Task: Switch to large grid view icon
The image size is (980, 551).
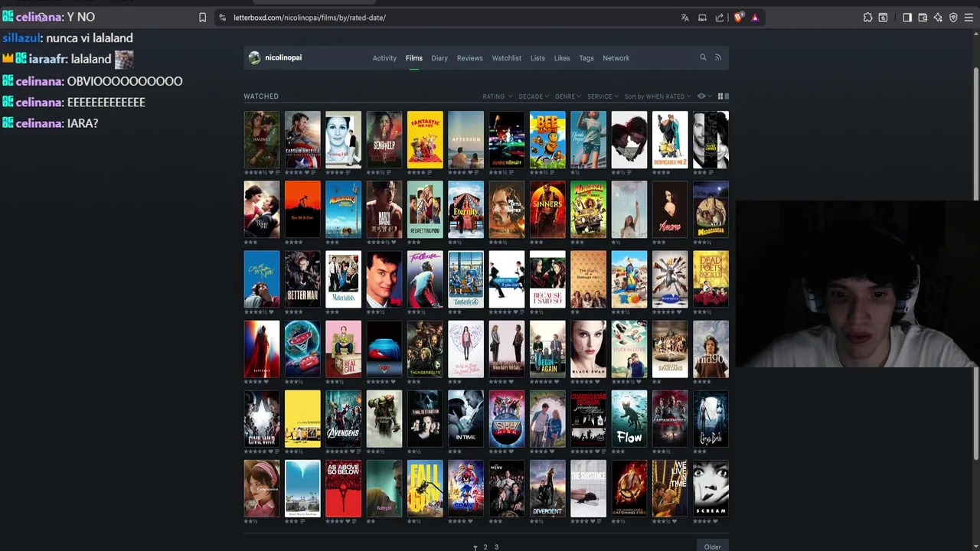Action: (720, 96)
